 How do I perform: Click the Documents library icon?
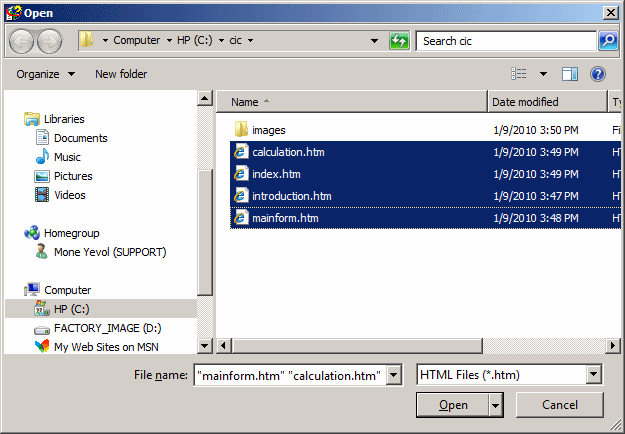point(42,137)
